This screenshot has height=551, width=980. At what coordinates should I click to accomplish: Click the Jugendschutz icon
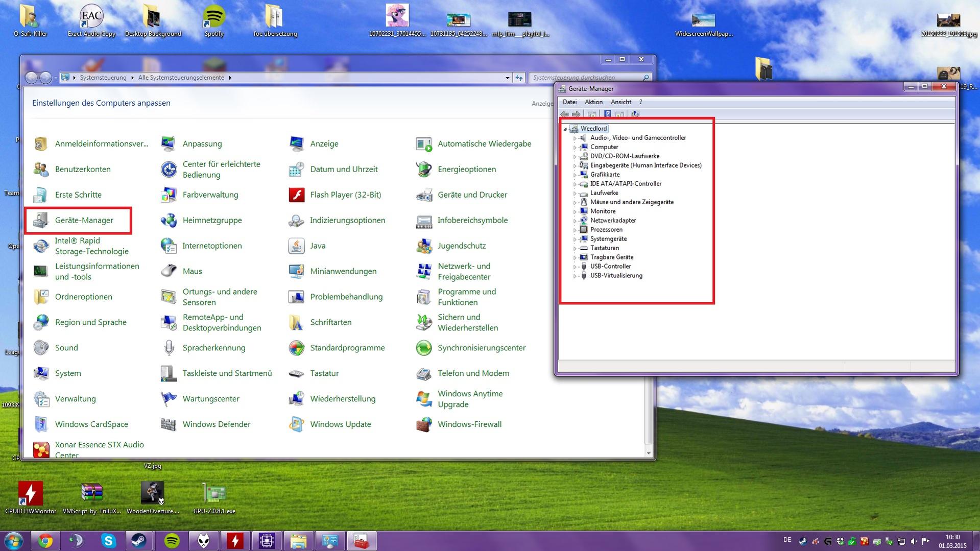(x=424, y=246)
